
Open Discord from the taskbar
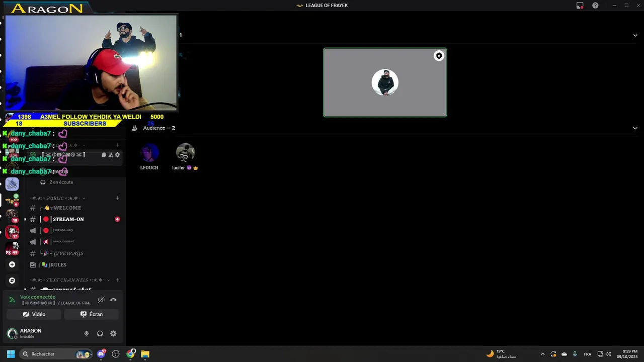(101, 354)
